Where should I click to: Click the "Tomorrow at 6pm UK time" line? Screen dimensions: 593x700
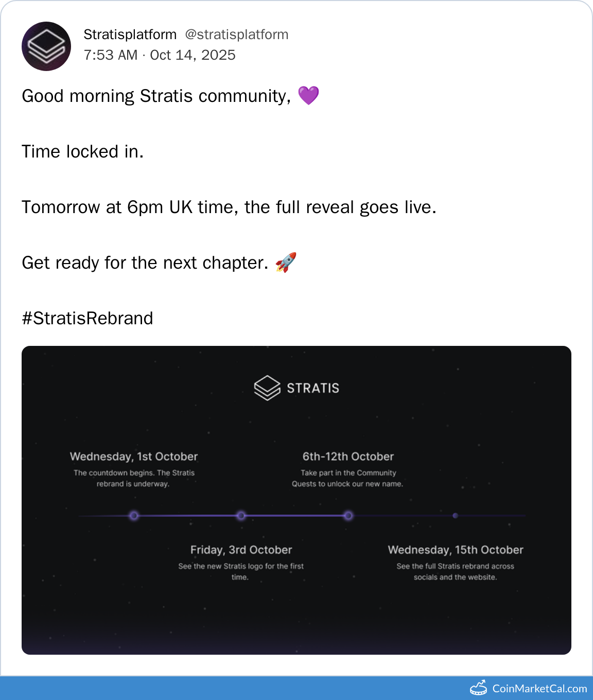click(229, 207)
